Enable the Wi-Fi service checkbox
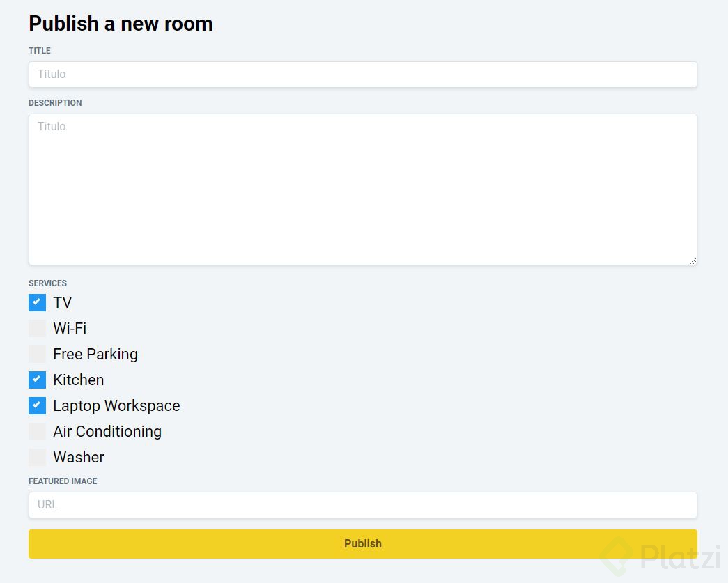Image resolution: width=728 pixels, height=583 pixels. pyautogui.click(x=37, y=328)
